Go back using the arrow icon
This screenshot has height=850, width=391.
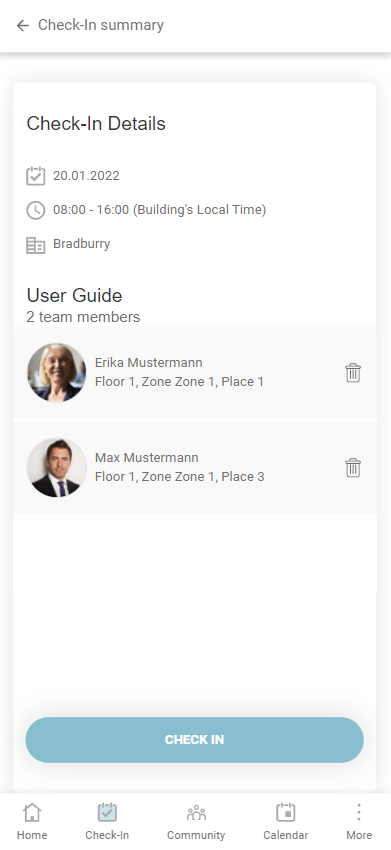(x=22, y=25)
